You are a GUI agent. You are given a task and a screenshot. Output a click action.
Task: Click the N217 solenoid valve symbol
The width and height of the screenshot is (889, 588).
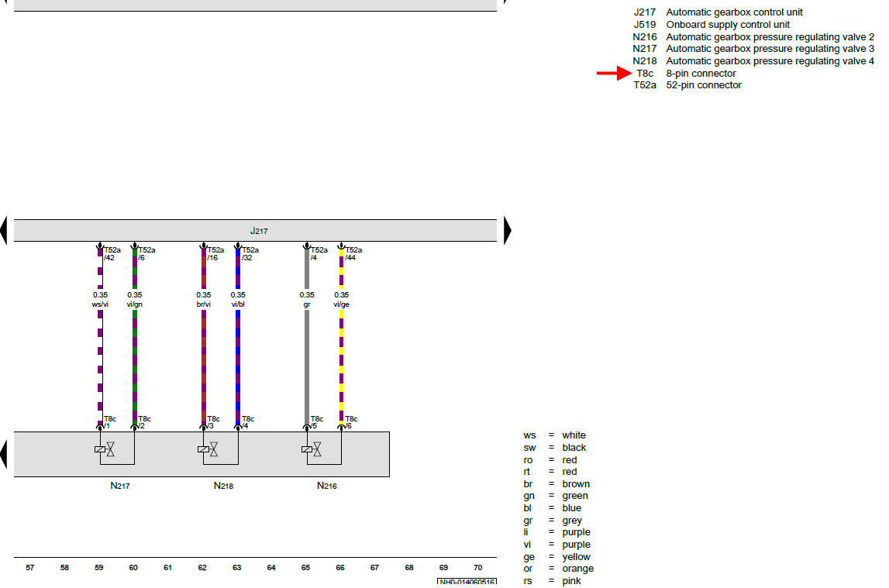coord(105,449)
